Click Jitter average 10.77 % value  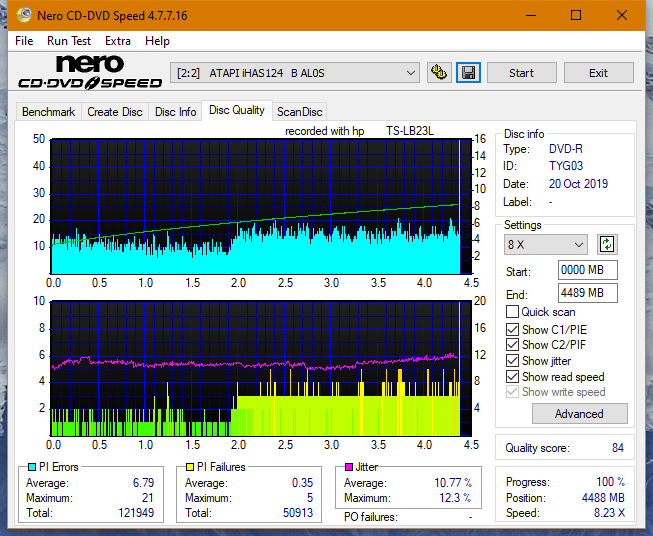[x=453, y=483]
